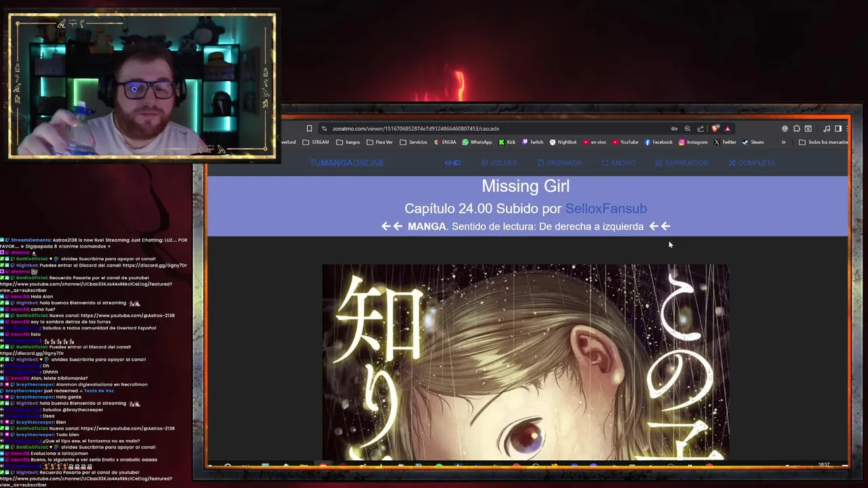Switch to PAGINADA reading mode

click(x=559, y=163)
